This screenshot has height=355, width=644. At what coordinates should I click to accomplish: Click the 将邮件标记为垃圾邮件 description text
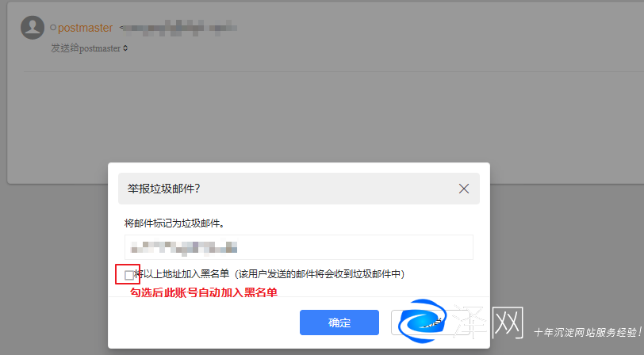(x=174, y=223)
